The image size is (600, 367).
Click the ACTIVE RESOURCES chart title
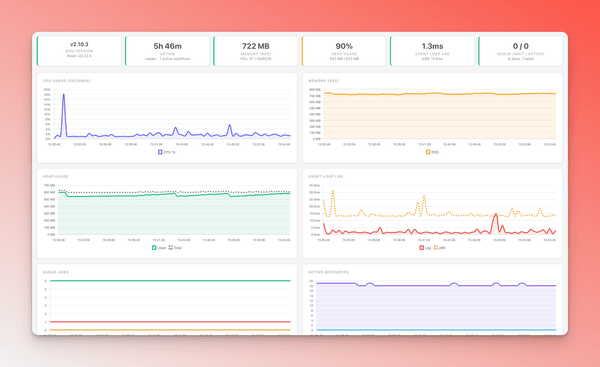pos(329,272)
